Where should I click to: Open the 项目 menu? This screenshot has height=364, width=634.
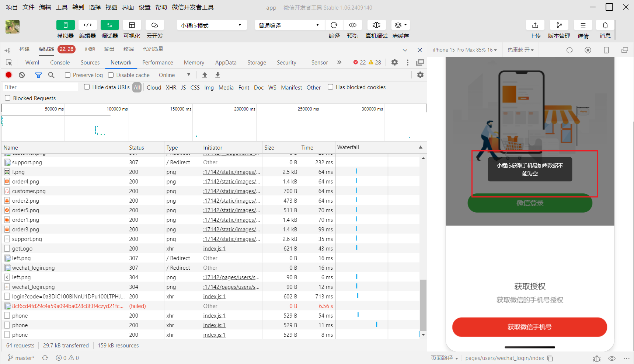coord(12,7)
